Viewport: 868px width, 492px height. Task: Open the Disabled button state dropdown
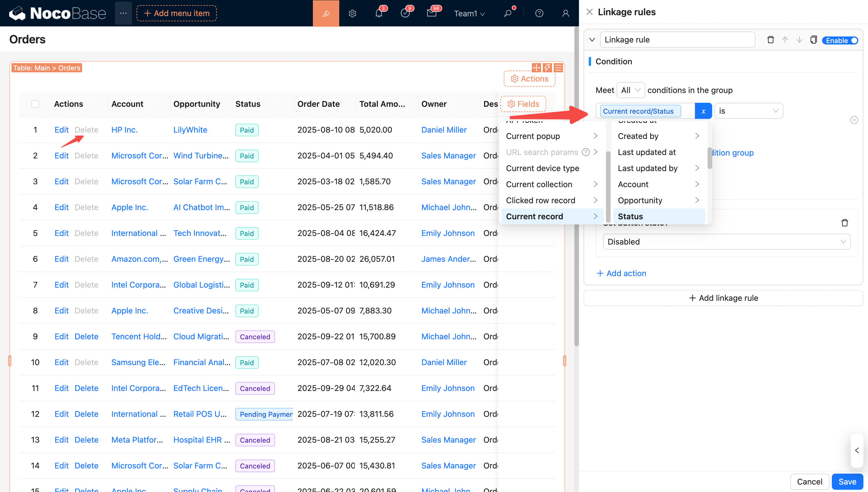[726, 242]
